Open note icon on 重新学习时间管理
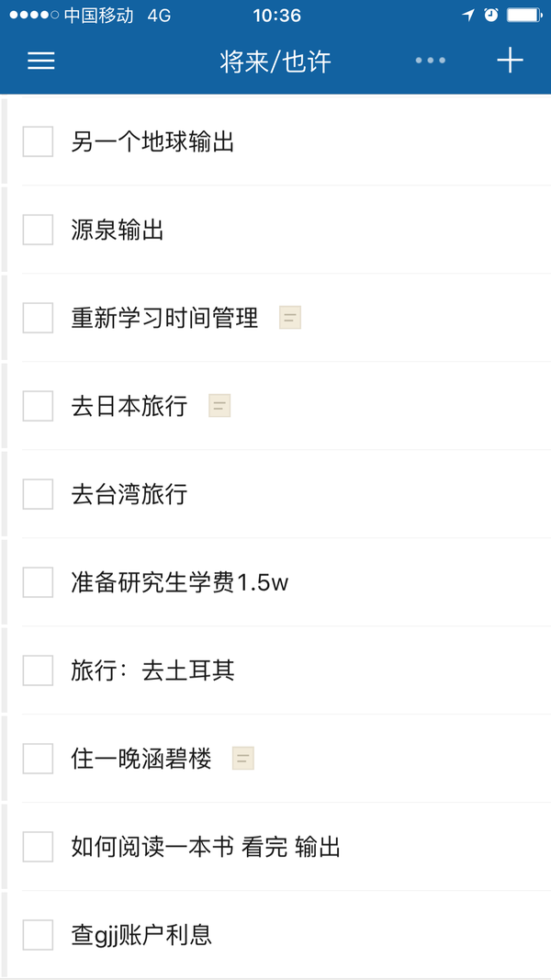Image resolution: width=551 pixels, height=980 pixels. tap(290, 318)
